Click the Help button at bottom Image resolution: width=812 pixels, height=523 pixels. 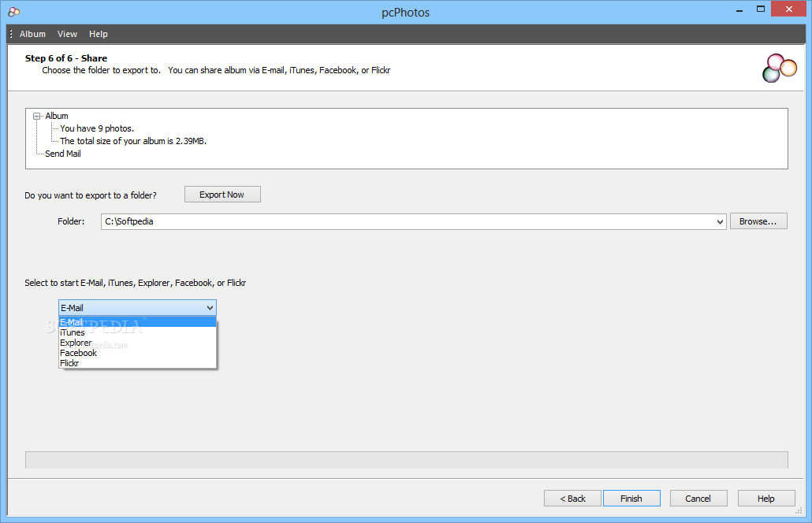[x=766, y=499]
